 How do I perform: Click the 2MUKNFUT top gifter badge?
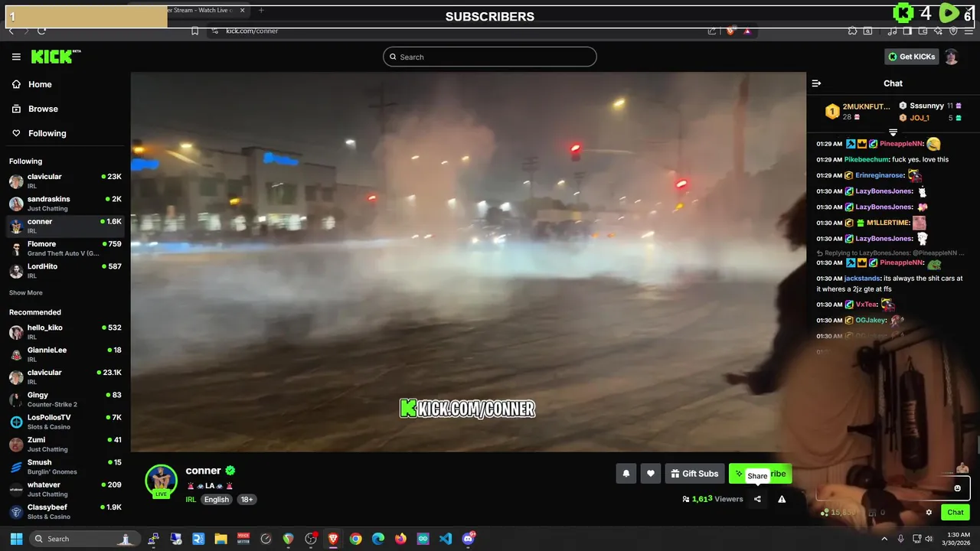[x=832, y=112]
